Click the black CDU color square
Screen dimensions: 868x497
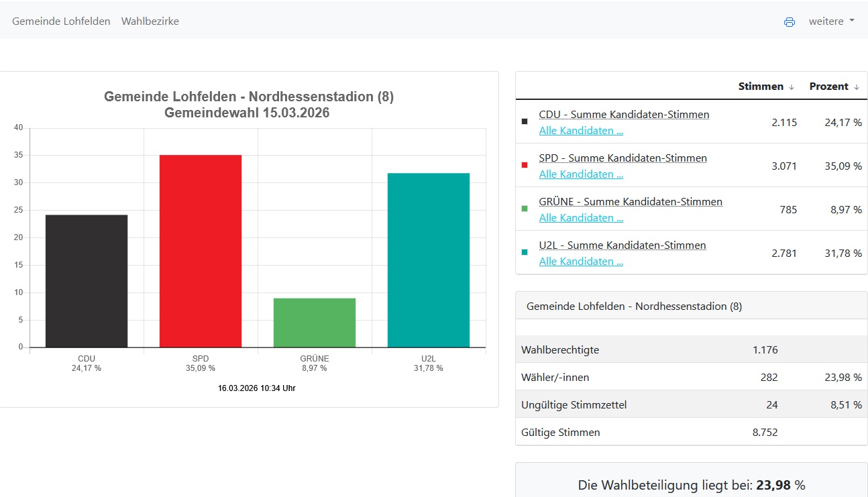(x=525, y=122)
